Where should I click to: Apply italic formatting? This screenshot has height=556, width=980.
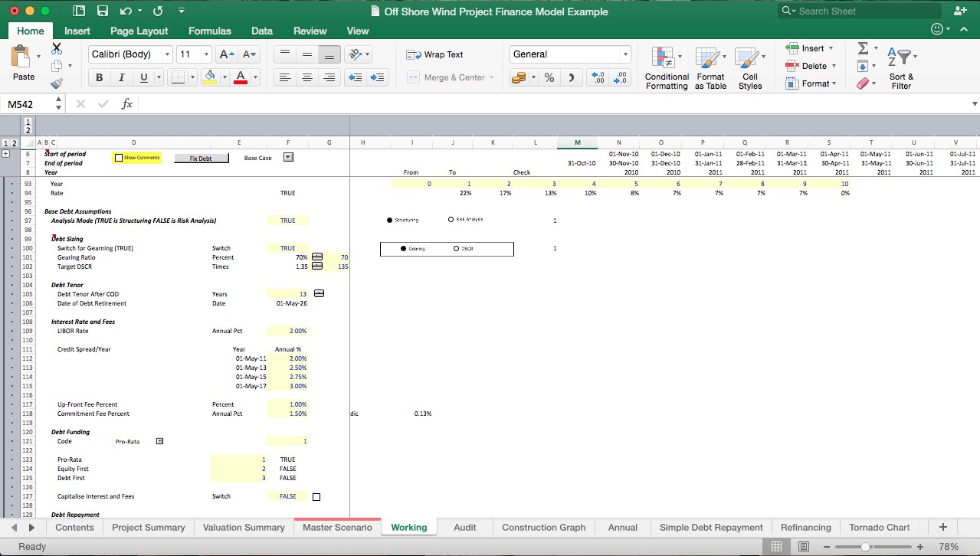tap(120, 77)
